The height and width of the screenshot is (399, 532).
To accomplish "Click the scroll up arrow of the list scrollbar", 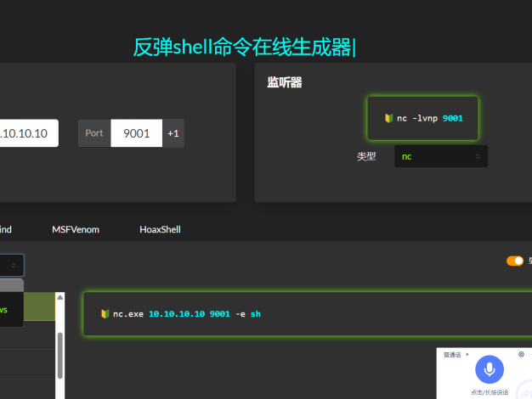I will [x=60, y=297].
